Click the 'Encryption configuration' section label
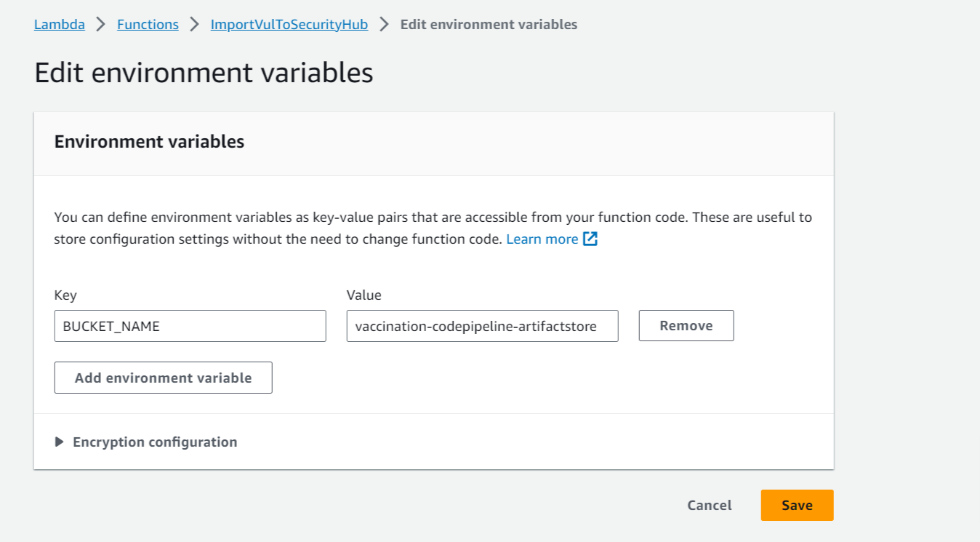Viewport: 980px width, 542px height. 155,442
